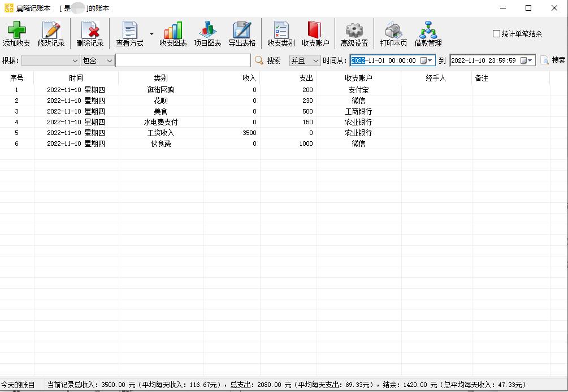Click 打印本页 printer icon

pyautogui.click(x=393, y=31)
